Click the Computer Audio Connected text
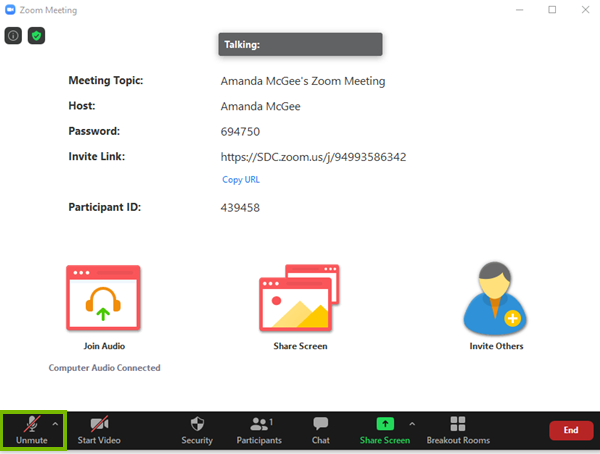The height and width of the screenshot is (454, 600). [104, 368]
